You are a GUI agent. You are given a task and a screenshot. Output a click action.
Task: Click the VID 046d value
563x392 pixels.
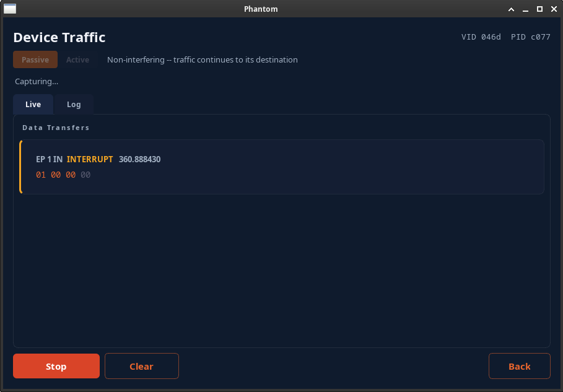[x=481, y=37]
